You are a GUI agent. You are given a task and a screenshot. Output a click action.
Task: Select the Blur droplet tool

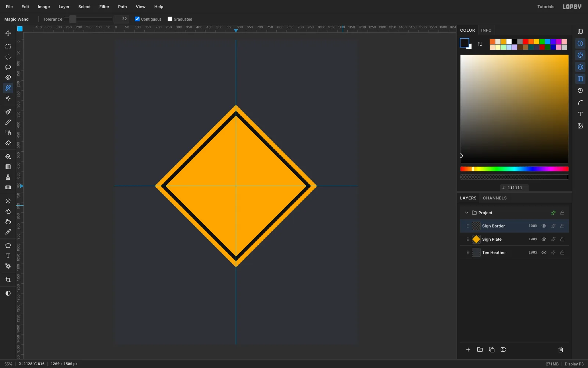8,211
